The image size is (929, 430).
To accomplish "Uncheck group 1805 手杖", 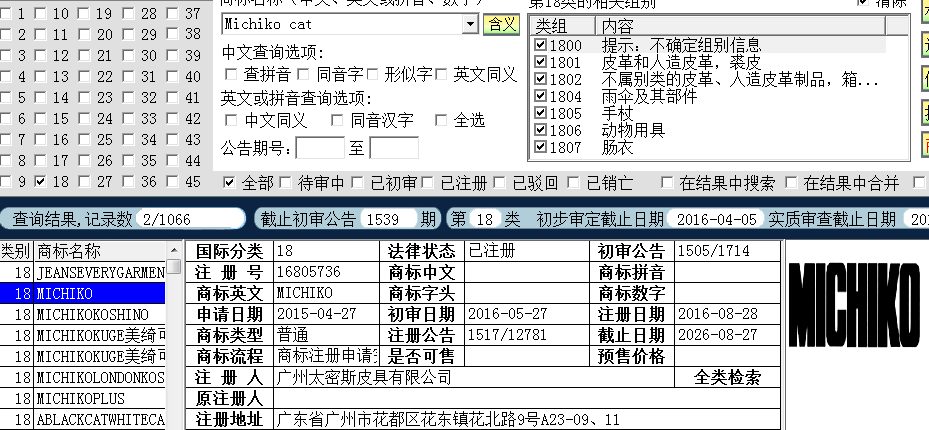I will click(x=540, y=113).
